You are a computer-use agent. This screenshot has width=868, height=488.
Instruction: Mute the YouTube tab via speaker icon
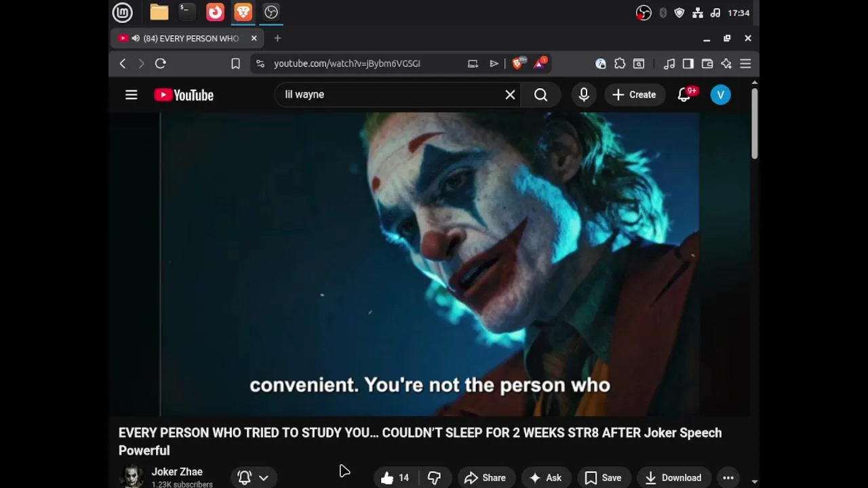point(136,39)
